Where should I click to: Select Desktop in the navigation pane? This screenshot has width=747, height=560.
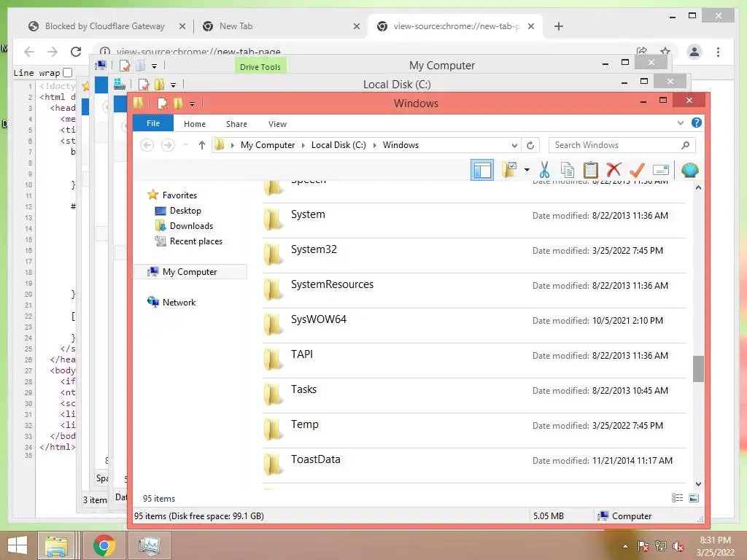coord(185,211)
